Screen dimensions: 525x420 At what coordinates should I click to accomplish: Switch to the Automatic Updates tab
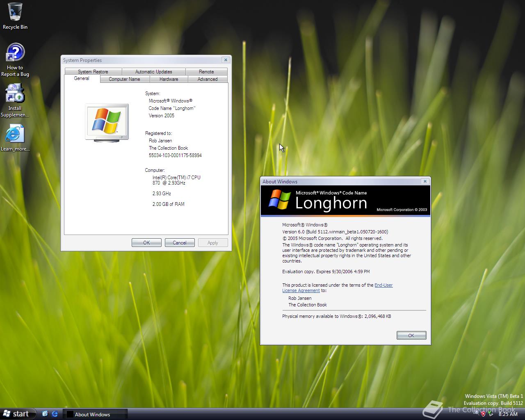coord(154,71)
